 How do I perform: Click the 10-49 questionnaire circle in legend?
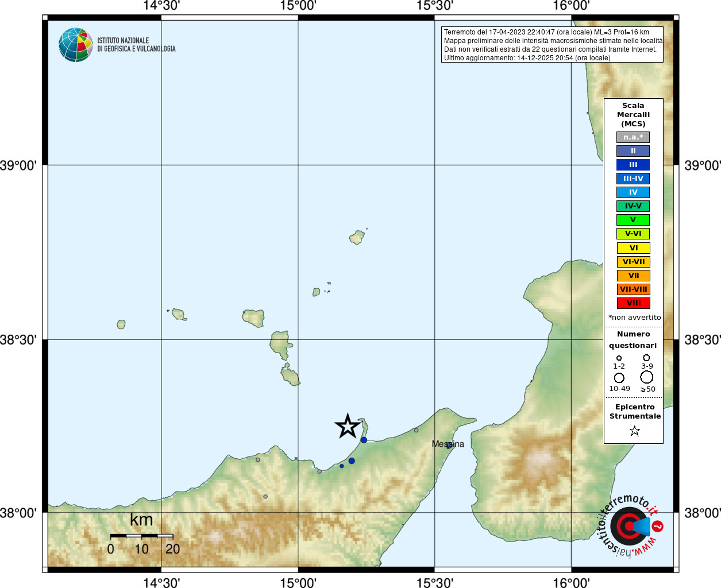pyautogui.click(x=619, y=378)
